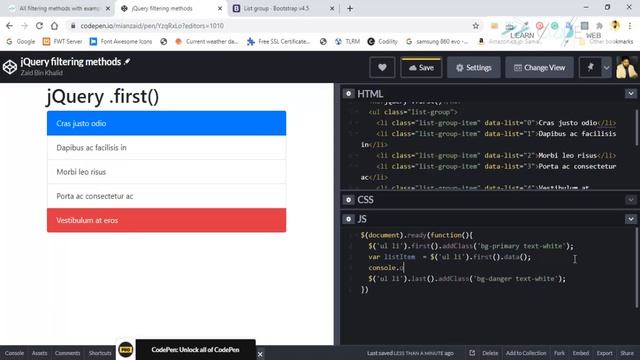Share this pen
Image resolution: width=640 pixels, height=360 pixels.
point(627,353)
